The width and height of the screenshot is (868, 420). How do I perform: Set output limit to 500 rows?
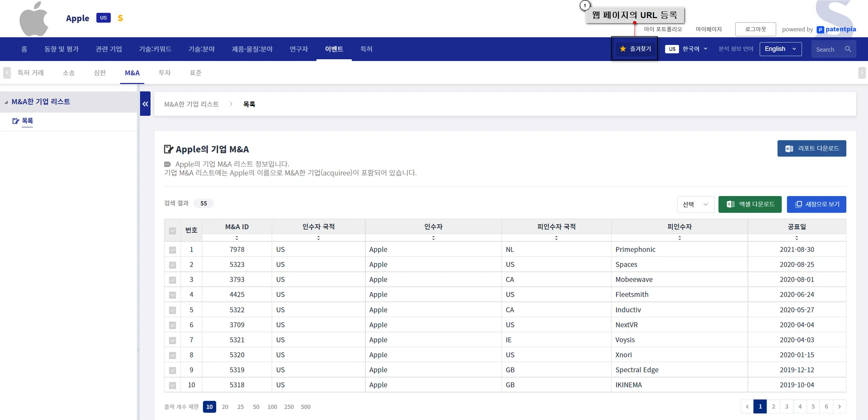pyautogui.click(x=306, y=407)
